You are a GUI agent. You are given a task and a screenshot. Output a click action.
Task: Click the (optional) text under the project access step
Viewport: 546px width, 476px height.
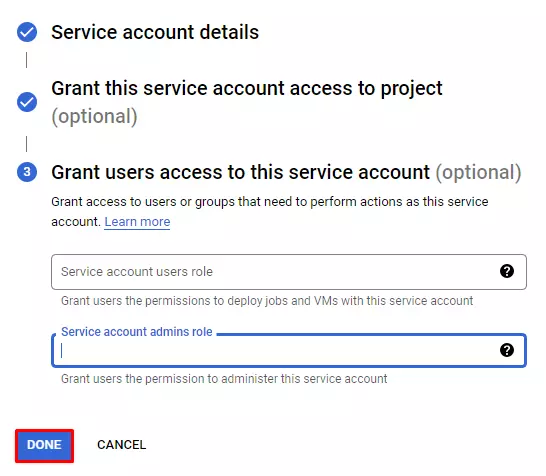[94, 116]
